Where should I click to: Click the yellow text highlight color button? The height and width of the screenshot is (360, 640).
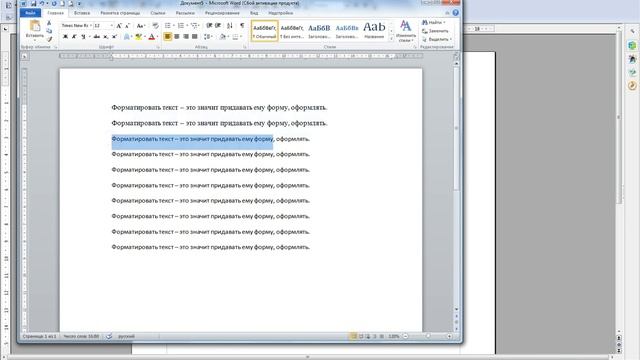coord(138,37)
